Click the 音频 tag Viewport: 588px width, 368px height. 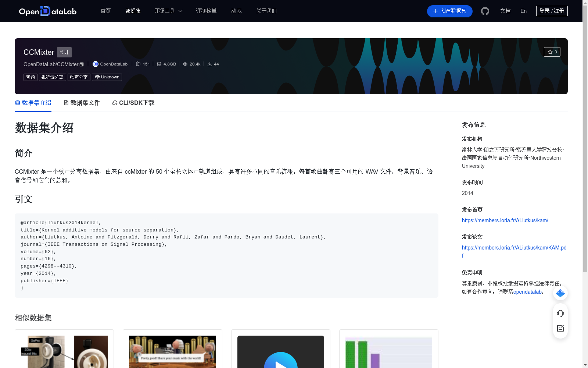[x=31, y=77]
